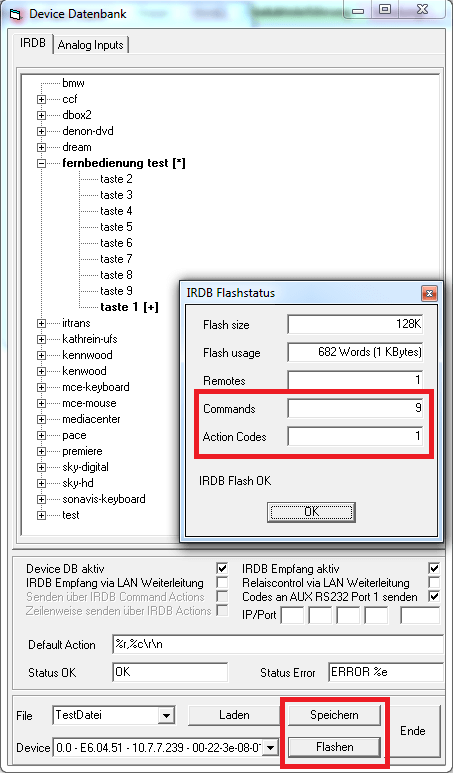
Task: Click the Action Codes count field
Action: click(x=355, y=436)
